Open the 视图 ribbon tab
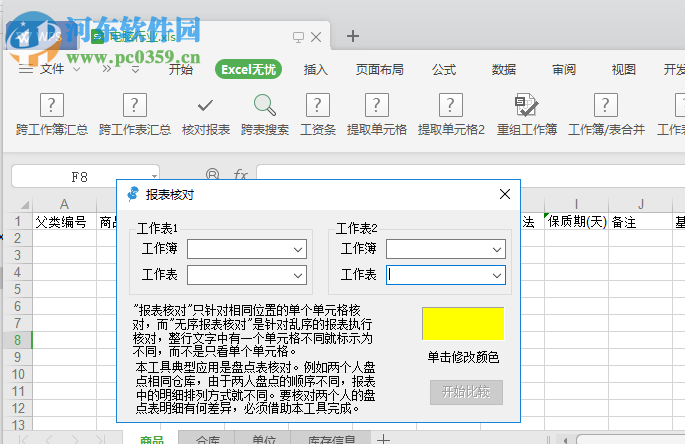This screenshot has height=444, width=685. (623, 69)
